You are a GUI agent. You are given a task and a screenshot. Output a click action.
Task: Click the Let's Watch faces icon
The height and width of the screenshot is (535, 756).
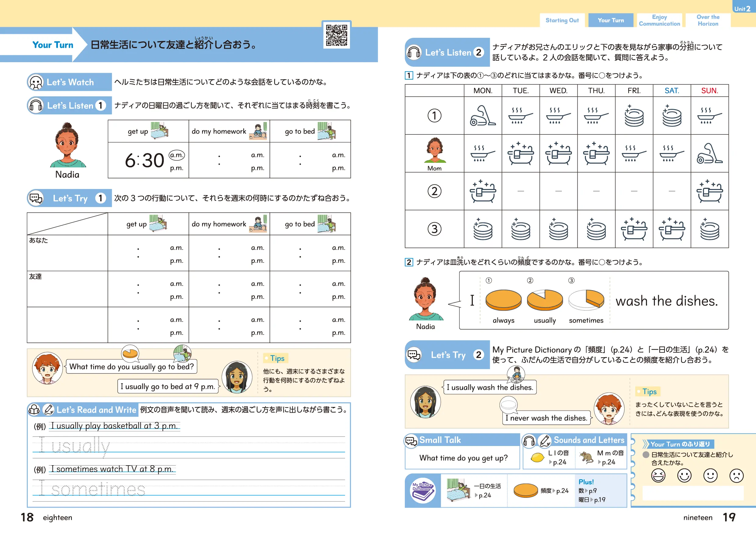[x=36, y=82]
